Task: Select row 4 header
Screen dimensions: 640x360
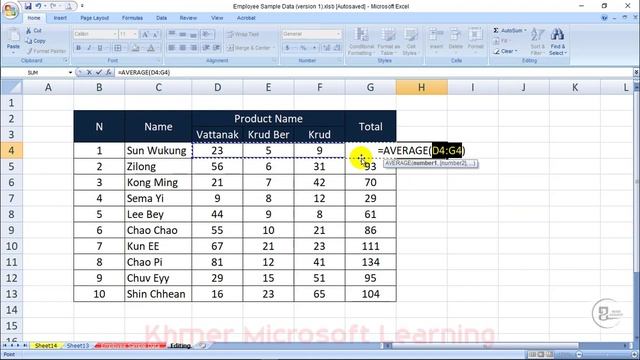Action: coord(11,150)
